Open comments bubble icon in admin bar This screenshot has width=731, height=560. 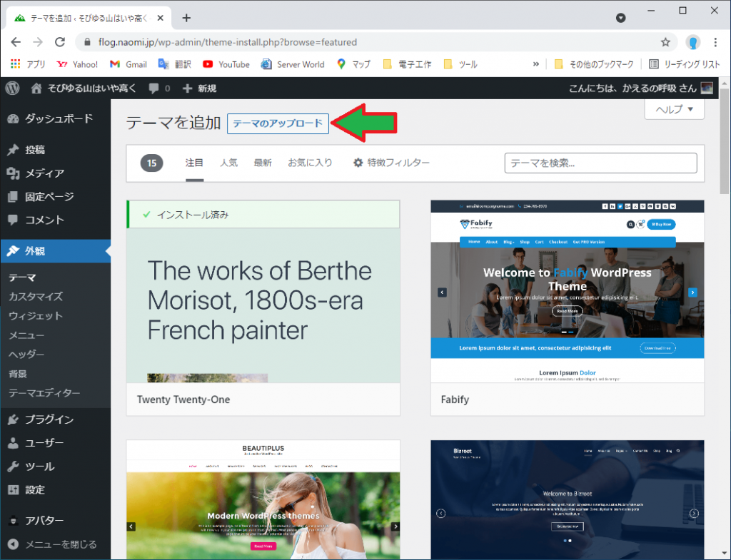(154, 88)
